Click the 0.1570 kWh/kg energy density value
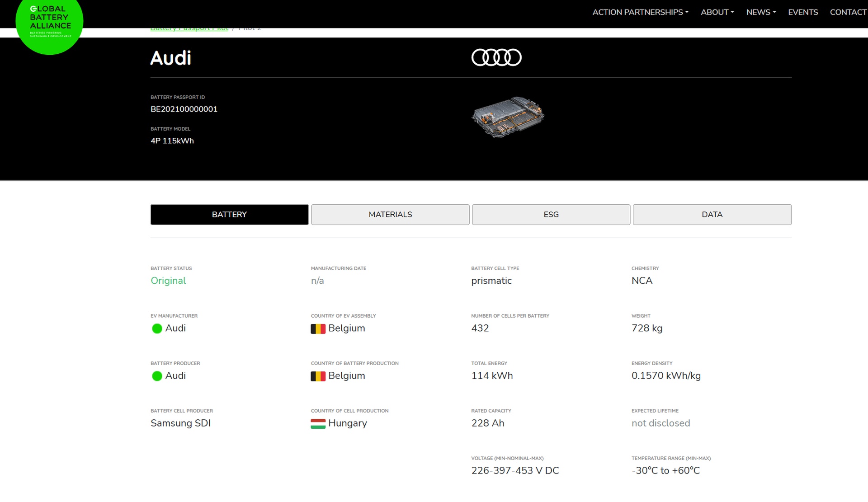 coord(666,375)
